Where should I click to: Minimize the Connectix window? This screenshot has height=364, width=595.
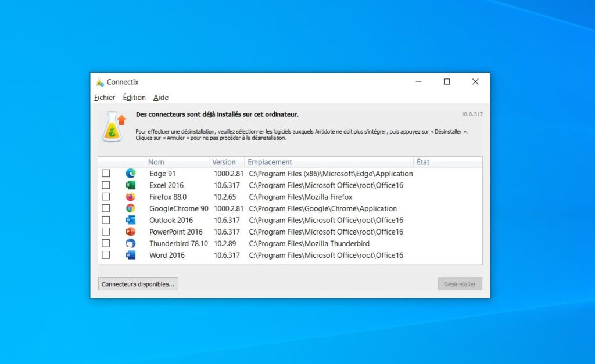pyautogui.click(x=418, y=81)
